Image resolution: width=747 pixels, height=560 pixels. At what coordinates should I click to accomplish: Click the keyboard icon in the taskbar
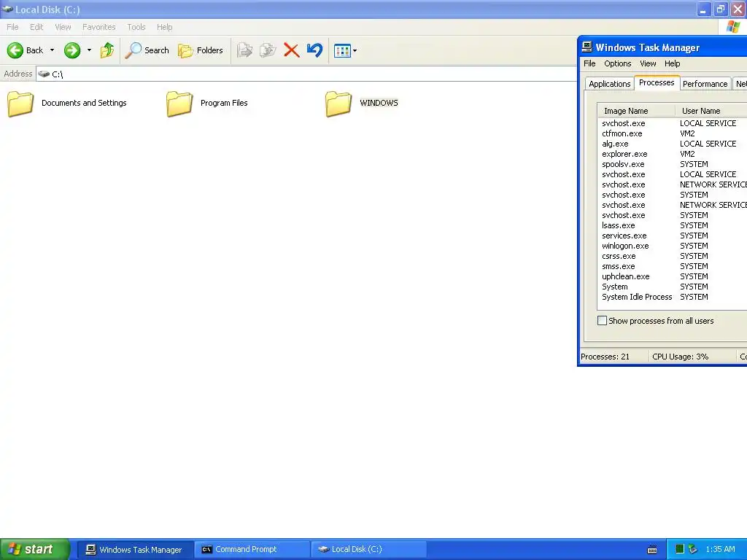pyautogui.click(x=652, y=550)
